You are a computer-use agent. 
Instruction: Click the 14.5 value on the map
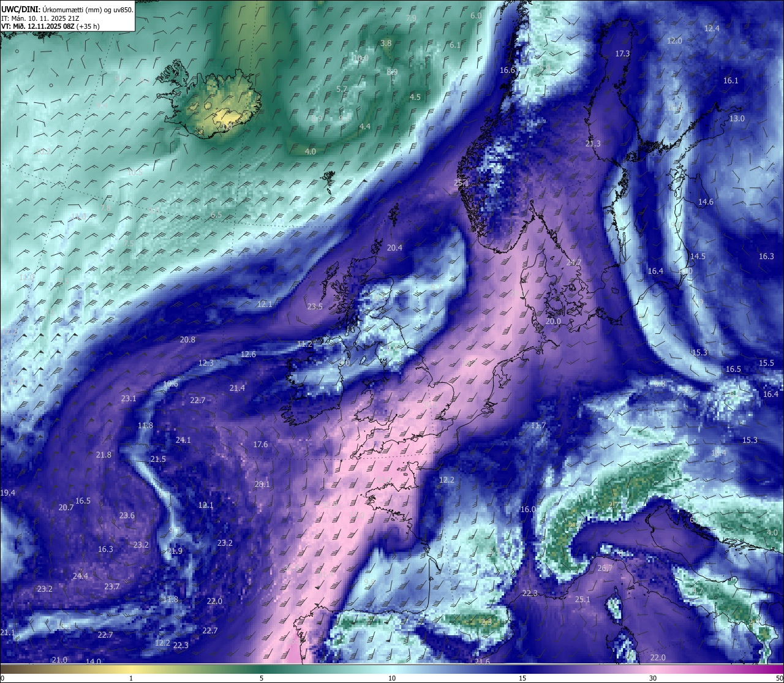(x=698, y=256)
